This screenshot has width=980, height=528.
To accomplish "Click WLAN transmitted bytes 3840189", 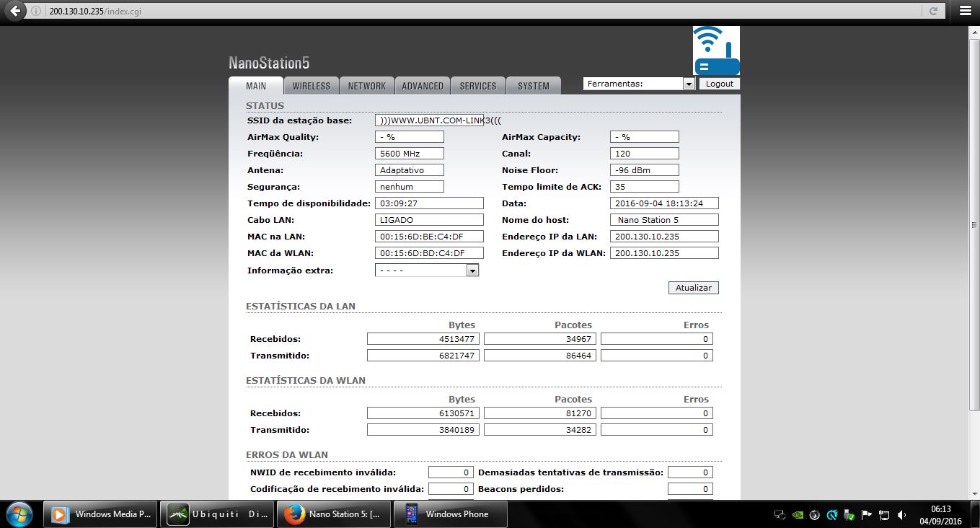I will point(423,430).
